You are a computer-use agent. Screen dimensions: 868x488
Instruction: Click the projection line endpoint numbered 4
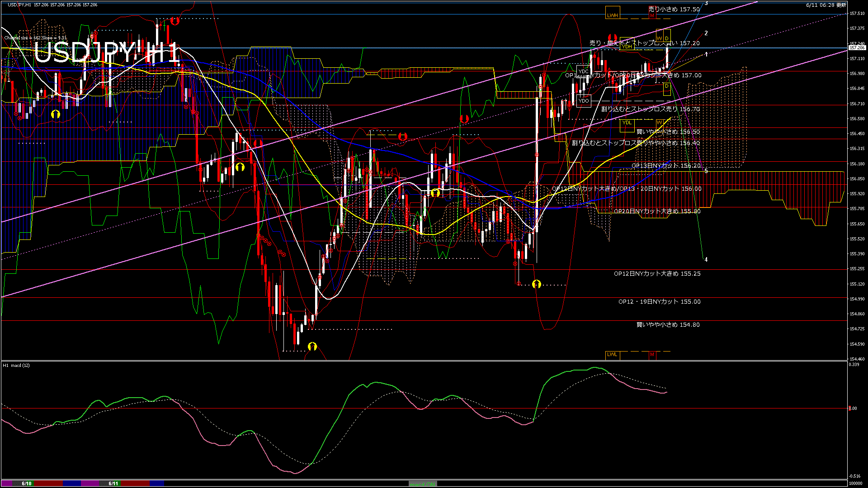(x=706, y=260)
